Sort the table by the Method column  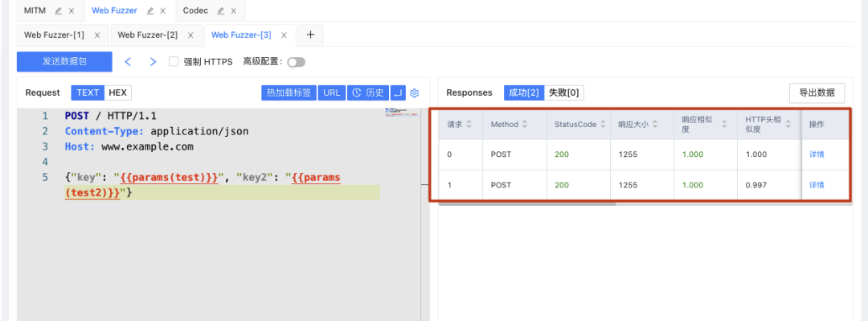coord(525,125)
